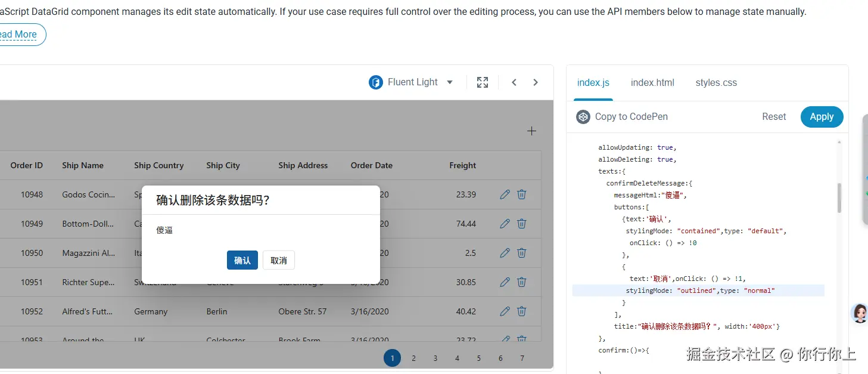The image size is (868, 374).
Task: Go to previous demo arrow
Action: (x=514, y=82)
